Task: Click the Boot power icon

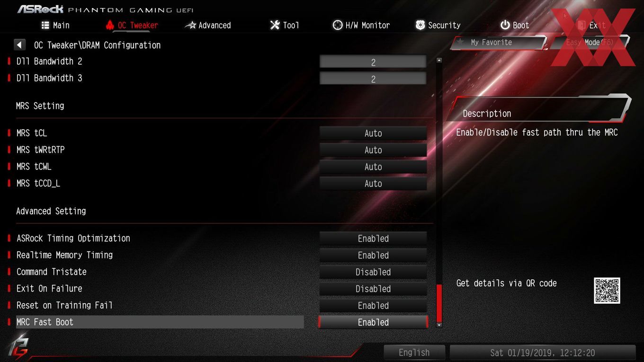Action: click(505, 25)
